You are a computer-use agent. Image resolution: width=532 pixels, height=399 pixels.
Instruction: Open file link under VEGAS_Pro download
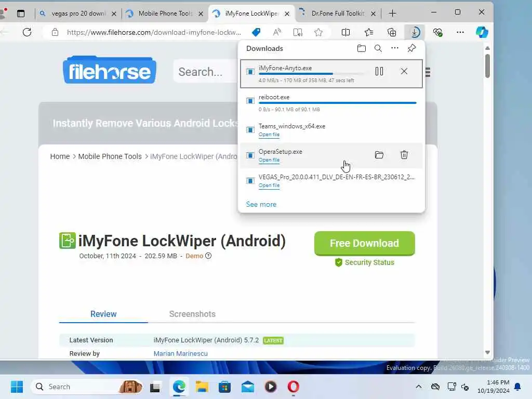269,185
